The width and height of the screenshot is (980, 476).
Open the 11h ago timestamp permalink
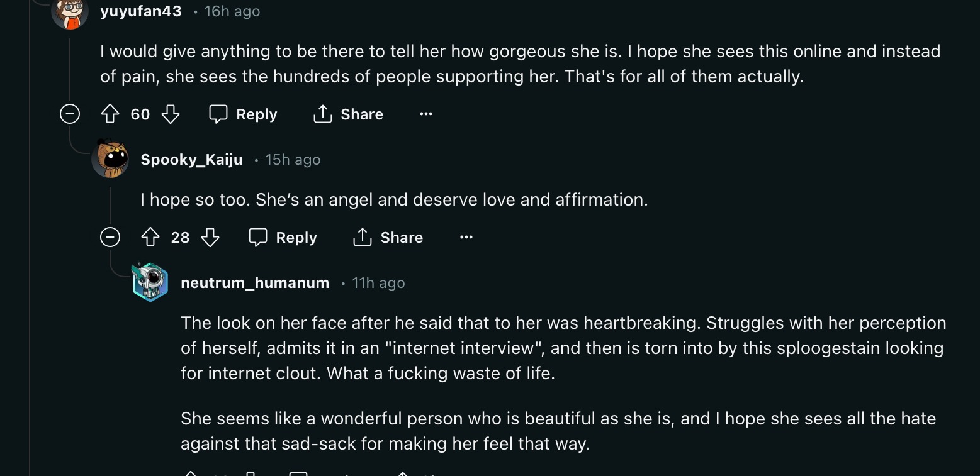(x=378, y=283)
